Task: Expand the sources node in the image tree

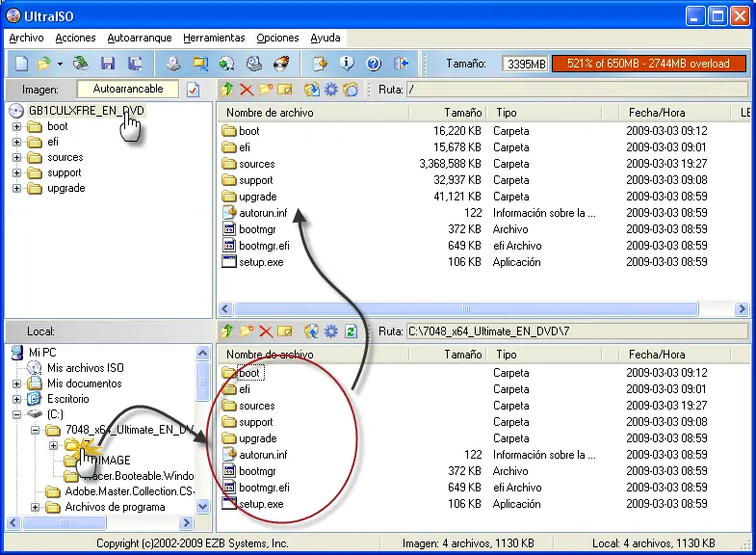Action: 17,158
